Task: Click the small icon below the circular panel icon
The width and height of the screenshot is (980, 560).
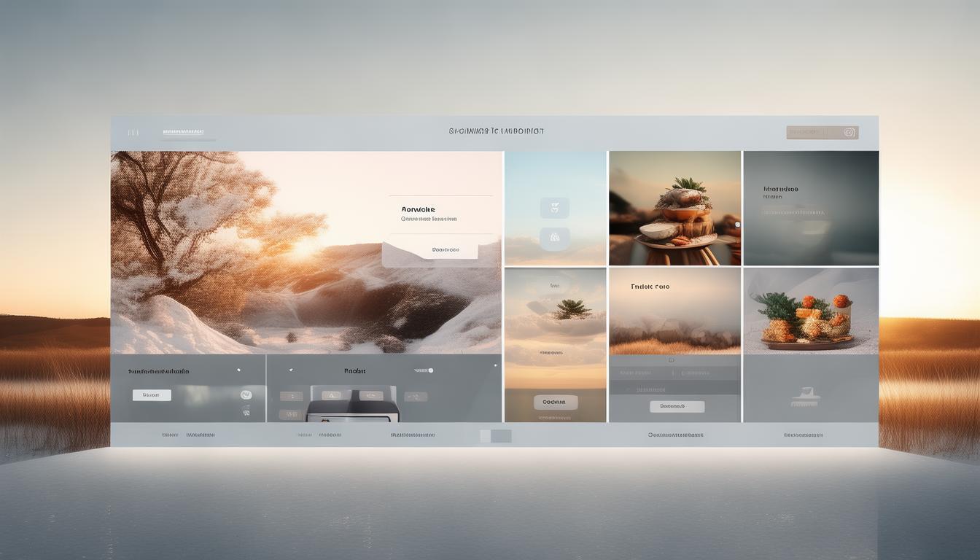Action: coord(246,411)
